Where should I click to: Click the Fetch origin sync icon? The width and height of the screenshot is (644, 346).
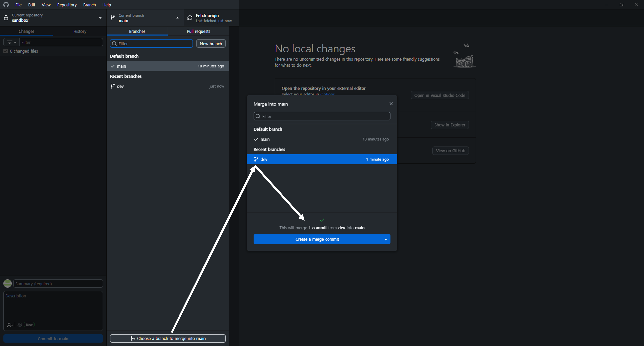[190, 18]
